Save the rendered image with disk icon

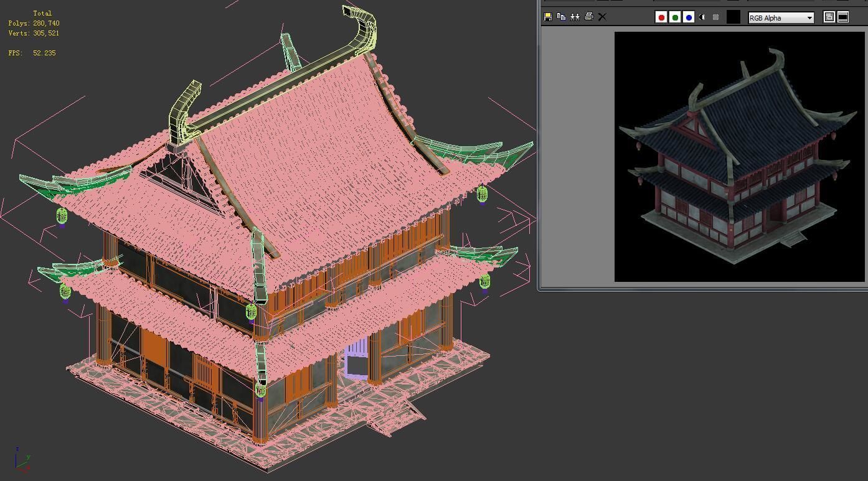548,17
